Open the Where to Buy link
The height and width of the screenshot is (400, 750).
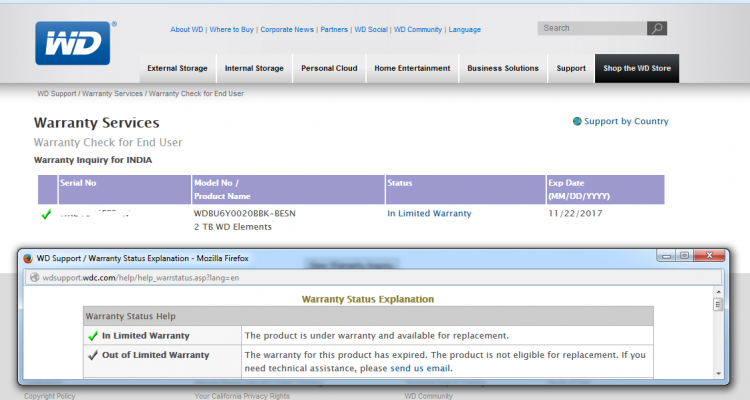[x=232, y=30]
